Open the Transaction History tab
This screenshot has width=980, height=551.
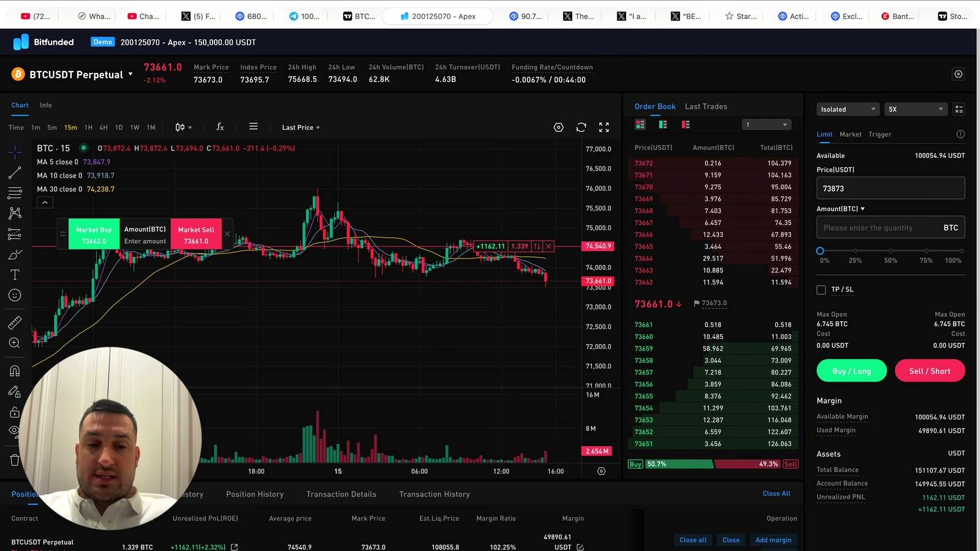tap(434, 494)
